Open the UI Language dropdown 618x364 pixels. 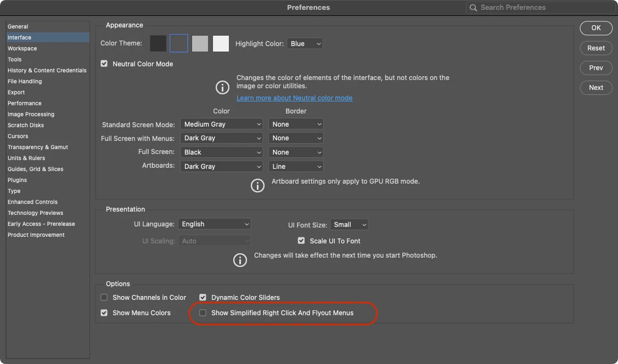coord(215,224)
